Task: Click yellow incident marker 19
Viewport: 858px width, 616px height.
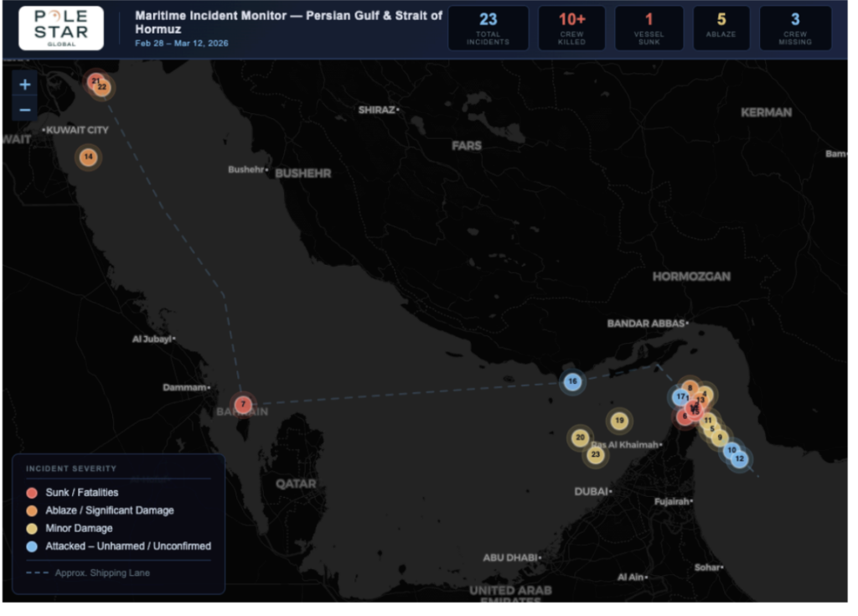Action: pyautogui.click(x=619, y=421)
